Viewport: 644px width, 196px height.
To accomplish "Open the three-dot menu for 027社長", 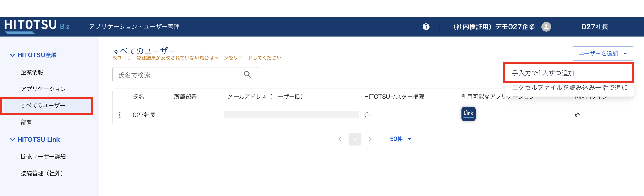I will [x=120, y=115].
